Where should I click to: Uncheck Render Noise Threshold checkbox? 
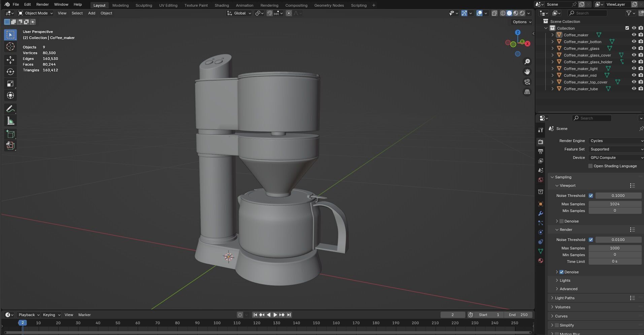pyautogui.click(x=591, y=240)
